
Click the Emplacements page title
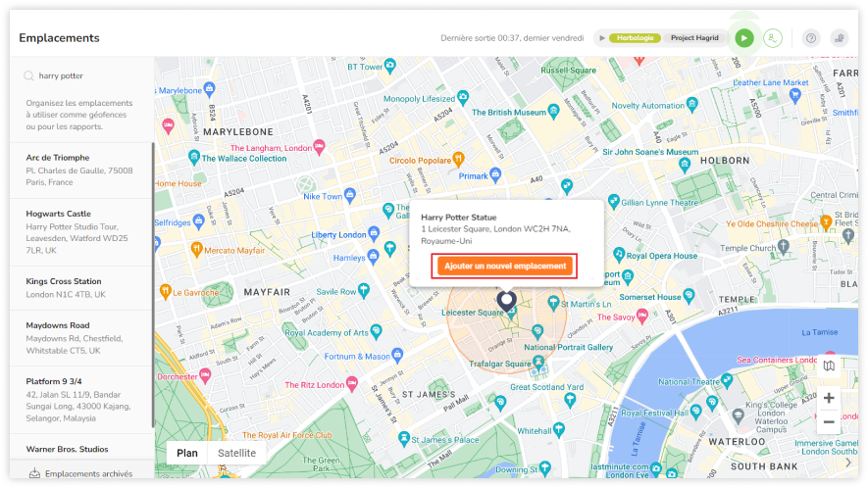(x=59, y=38)
